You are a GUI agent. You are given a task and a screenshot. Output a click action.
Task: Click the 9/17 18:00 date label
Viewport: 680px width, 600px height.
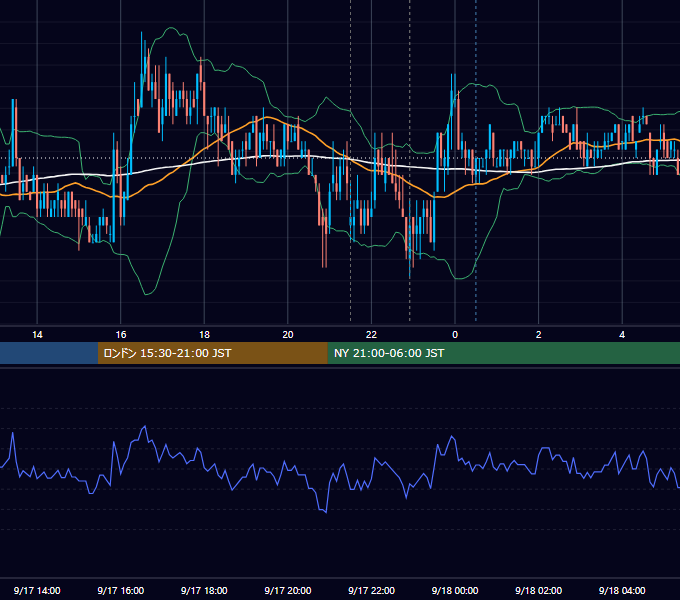[x=204, y=590]
